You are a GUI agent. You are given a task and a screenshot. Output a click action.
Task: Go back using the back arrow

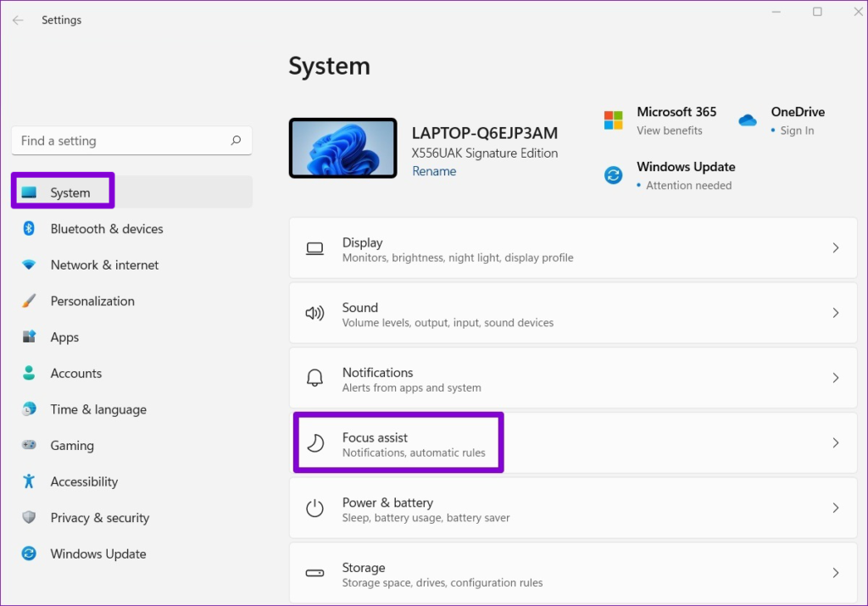point(18,19)
